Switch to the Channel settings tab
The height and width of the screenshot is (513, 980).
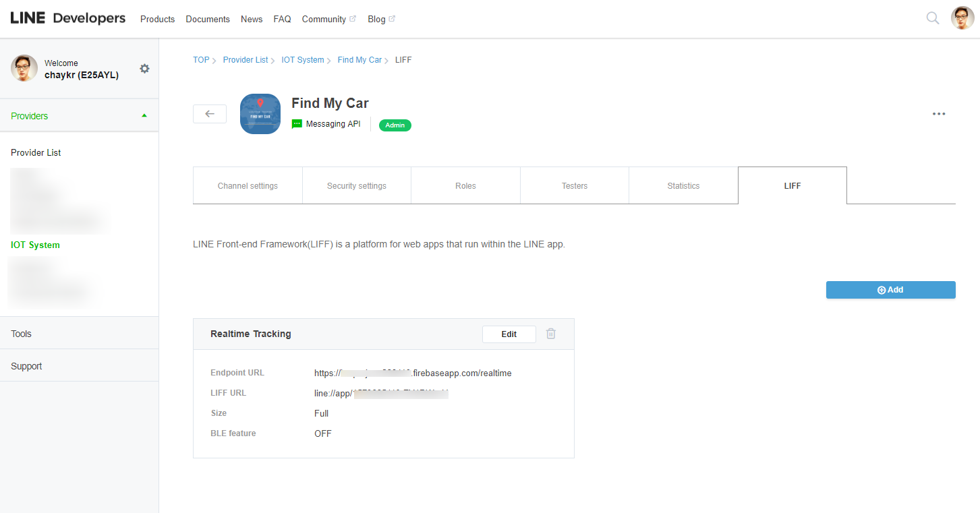coord(248,185)
